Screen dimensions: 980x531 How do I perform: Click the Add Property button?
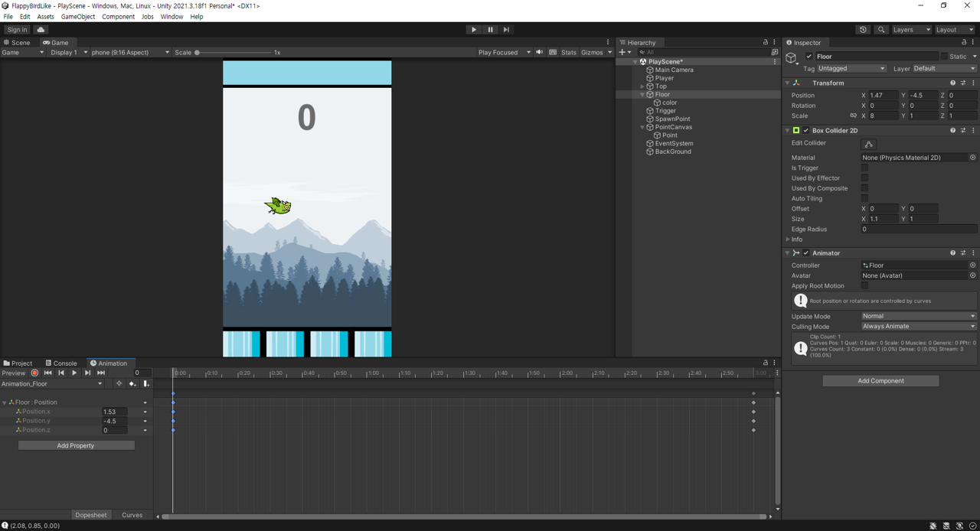tap(76, 446)
